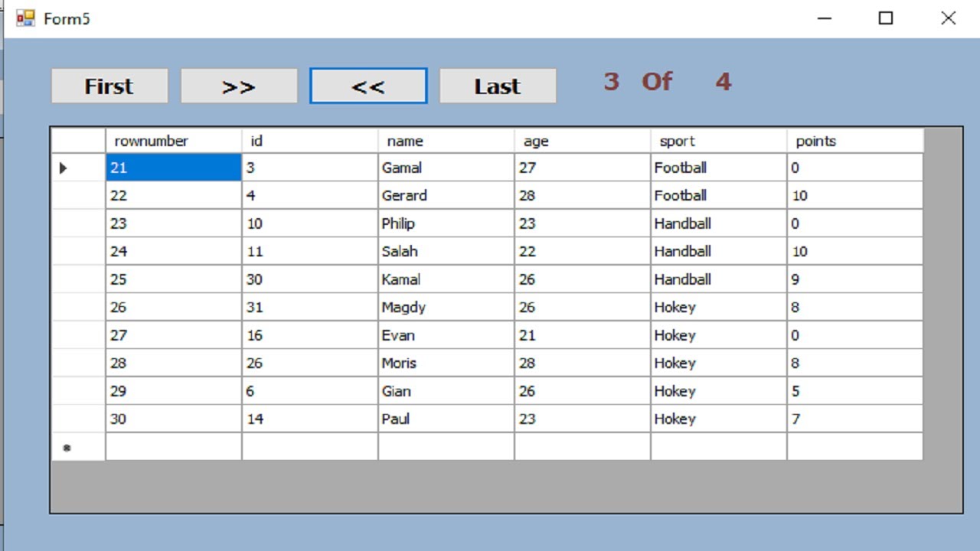The image size is (980, 551).
Task: Click the Form5 window icon
Action: pos(26,18)
